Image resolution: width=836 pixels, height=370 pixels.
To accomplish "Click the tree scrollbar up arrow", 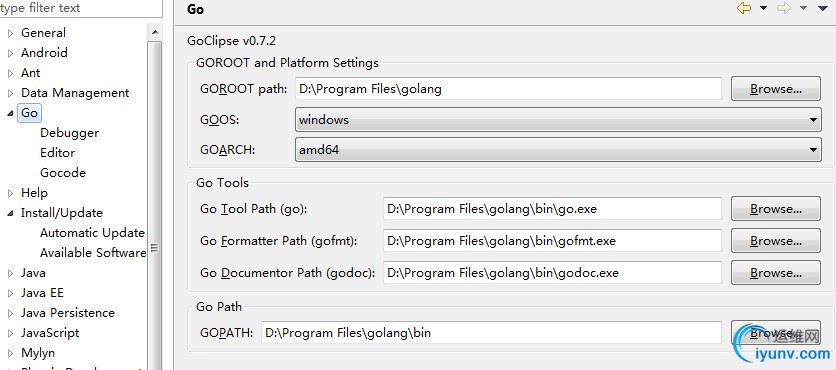I will click(x=155, y=33).
